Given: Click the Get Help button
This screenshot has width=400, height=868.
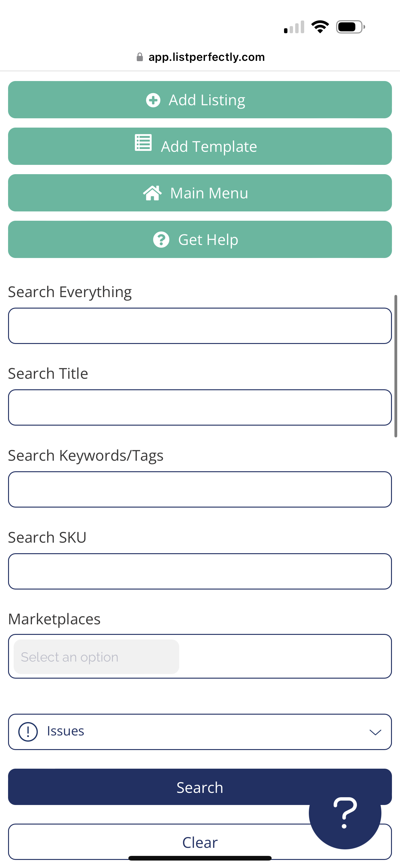Looking at the screenshot, I should (200, 240).
